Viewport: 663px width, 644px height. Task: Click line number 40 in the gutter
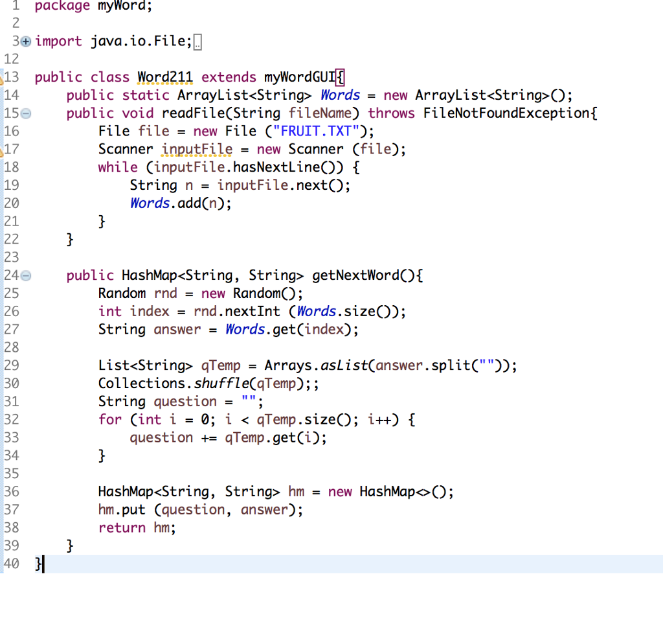click(x=12, y=564)
